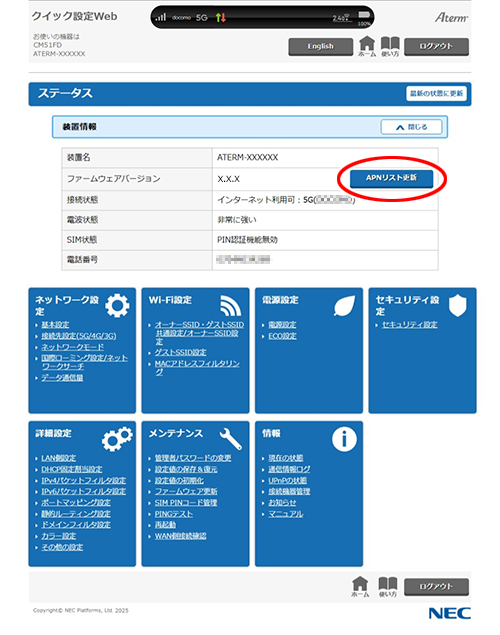Image resolution: width=500 pixels, height=635 pixels.
Task: Open the データ通信量 link
Action: pos(62,378)
